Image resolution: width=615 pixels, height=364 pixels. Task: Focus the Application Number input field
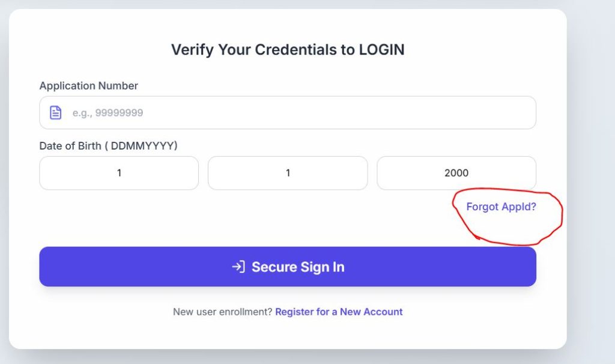300,113
